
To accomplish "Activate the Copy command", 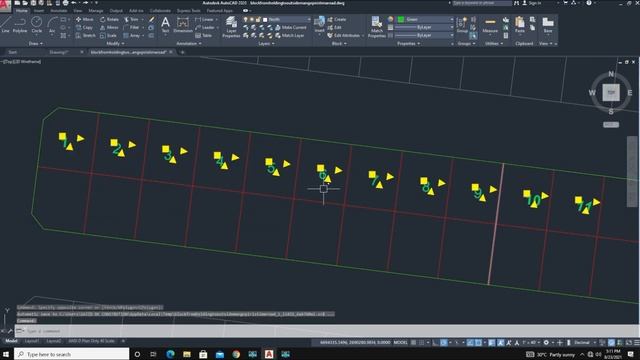I will 84,27.
